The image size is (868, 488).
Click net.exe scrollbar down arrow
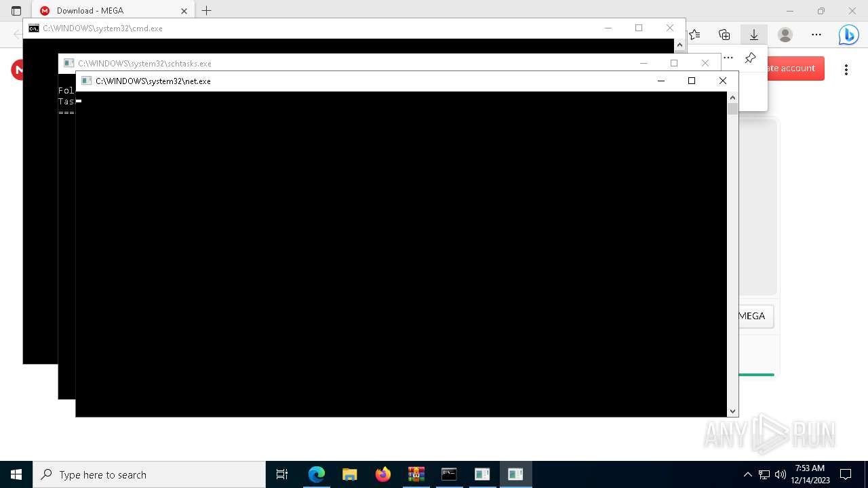click(x=732, y=411)
